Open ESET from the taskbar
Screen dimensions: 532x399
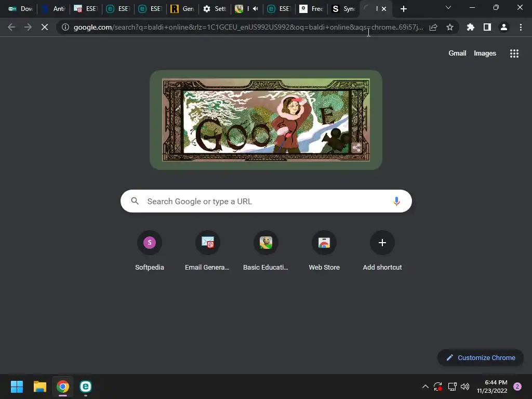tap(86, 387)
